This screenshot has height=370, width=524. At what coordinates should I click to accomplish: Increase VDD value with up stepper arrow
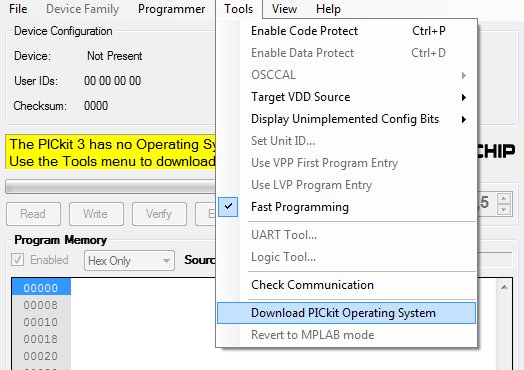(504, 199)
